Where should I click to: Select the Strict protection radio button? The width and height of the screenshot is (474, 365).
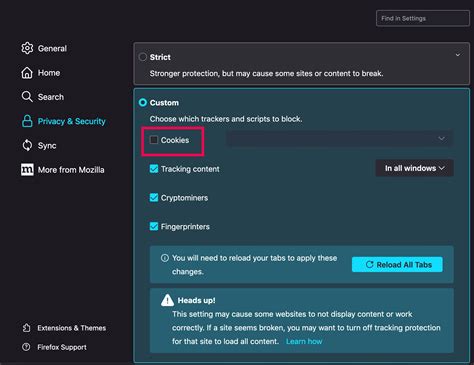tap(143, 57)
